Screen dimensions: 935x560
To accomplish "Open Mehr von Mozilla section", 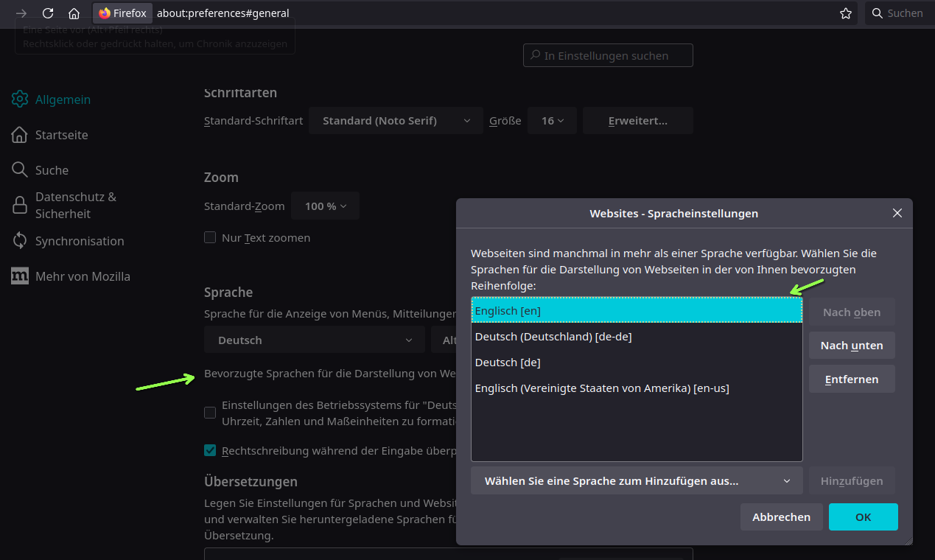I will click(x=82, y=276).
